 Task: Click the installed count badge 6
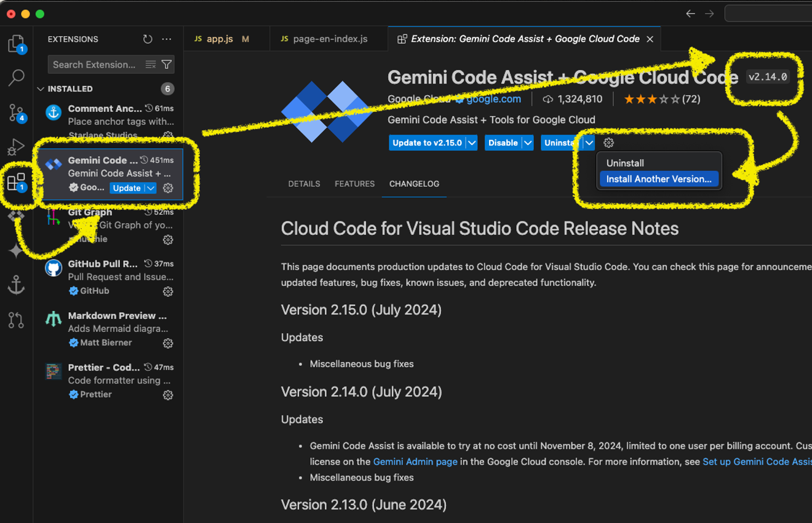click(167, 89)
